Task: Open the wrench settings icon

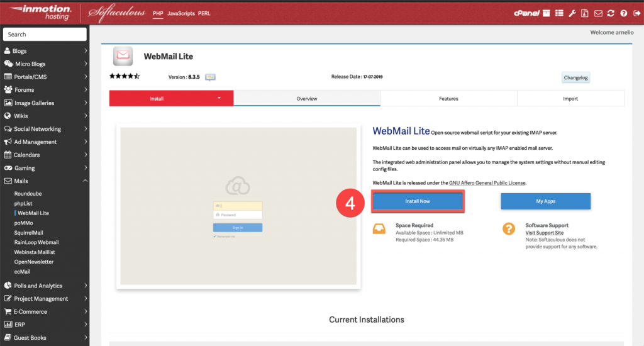Action: 572,13
